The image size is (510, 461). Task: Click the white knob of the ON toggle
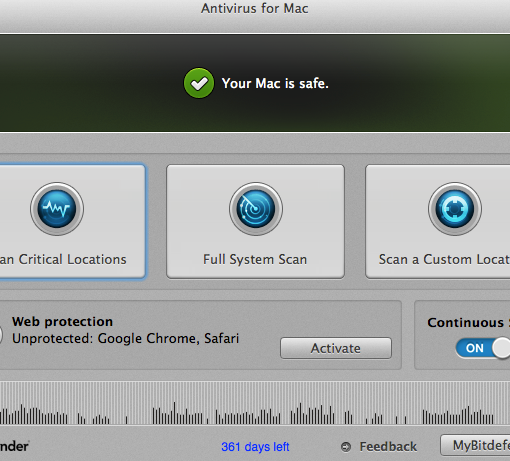[502, 348]
